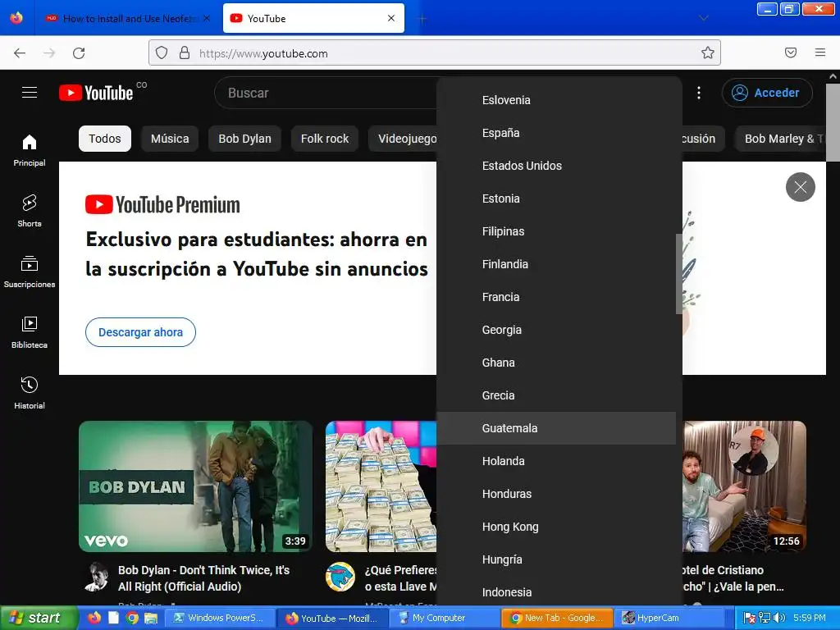Choose Estados Unidos as location
Viewport: 840px width, 630px height.
pos(556,166)
